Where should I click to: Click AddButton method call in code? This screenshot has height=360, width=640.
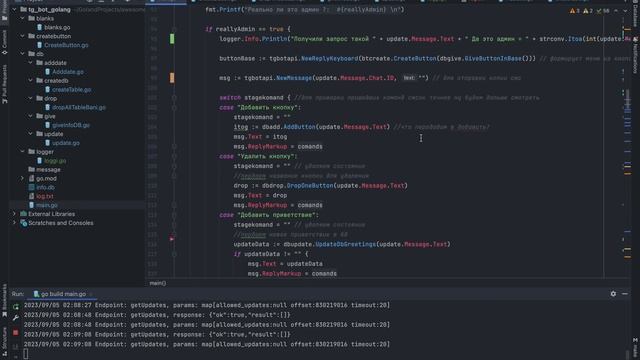coord(299,127)
